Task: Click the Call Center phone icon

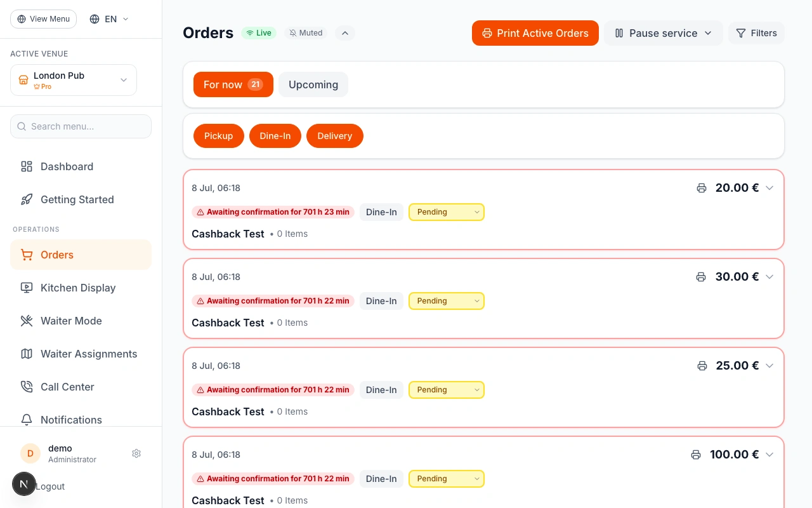Action: pos(27,387)
